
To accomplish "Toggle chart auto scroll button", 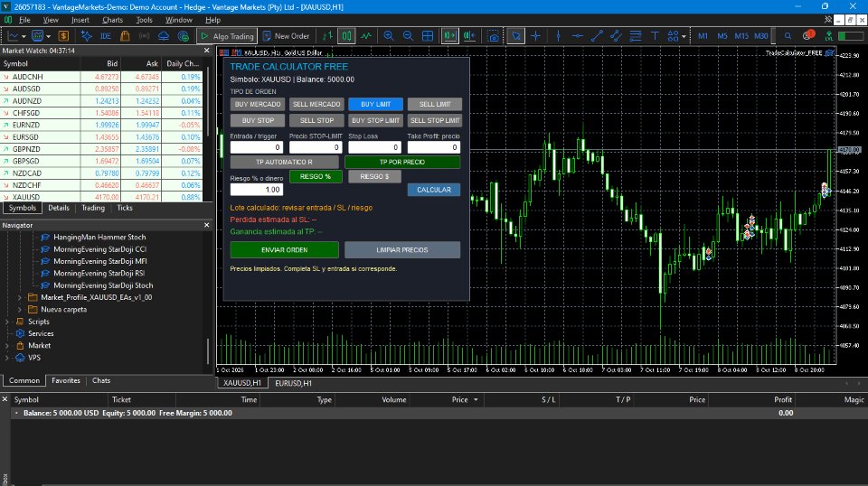I will (x=449, y=36).
